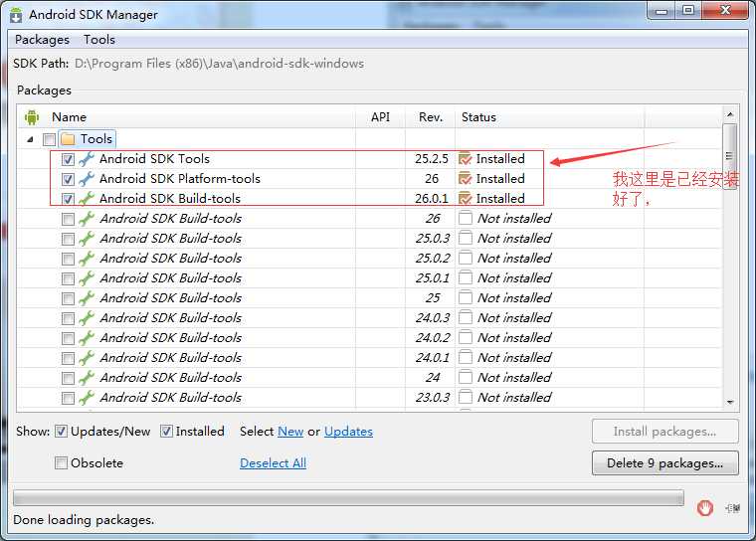The image size is (756, 541).
Task: Sort by API column header
Action: coord(380,117)
